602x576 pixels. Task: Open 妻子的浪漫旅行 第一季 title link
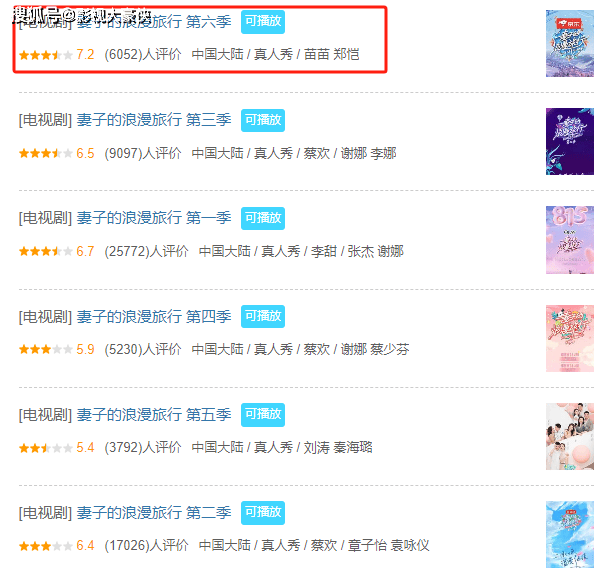[154, 218]
